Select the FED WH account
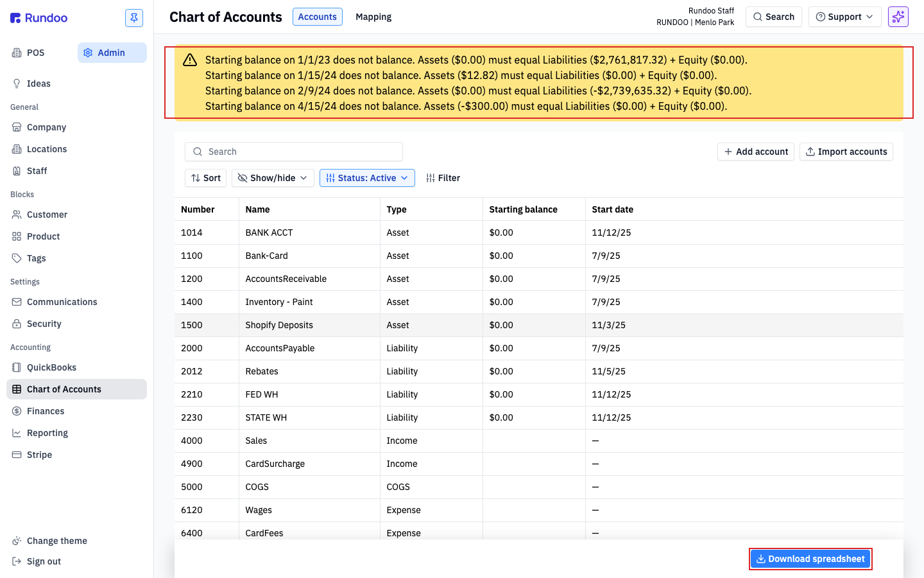The width and height of the screenshot is (924, 578). pos(539,394)
